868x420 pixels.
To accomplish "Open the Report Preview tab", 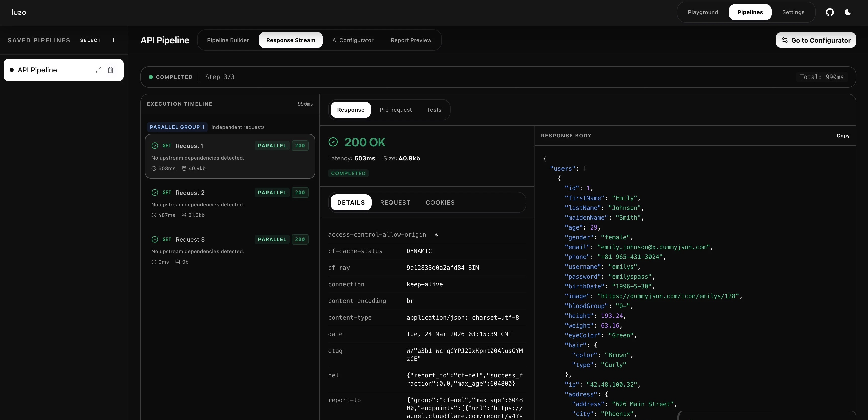I will (x=411, y=40).
